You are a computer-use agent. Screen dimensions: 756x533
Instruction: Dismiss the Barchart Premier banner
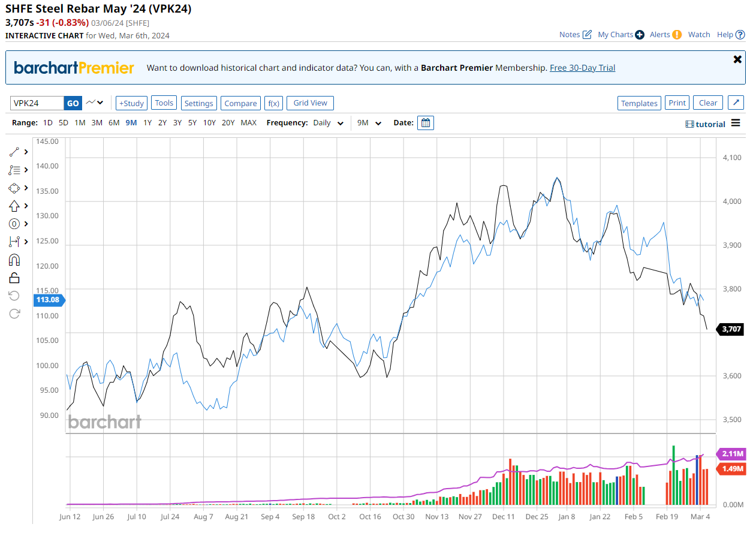(x=737, y=59)
